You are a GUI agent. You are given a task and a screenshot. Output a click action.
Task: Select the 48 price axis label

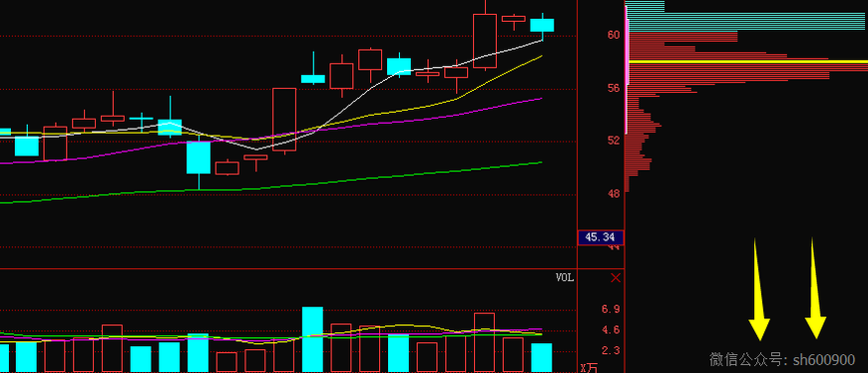(613, 193)
